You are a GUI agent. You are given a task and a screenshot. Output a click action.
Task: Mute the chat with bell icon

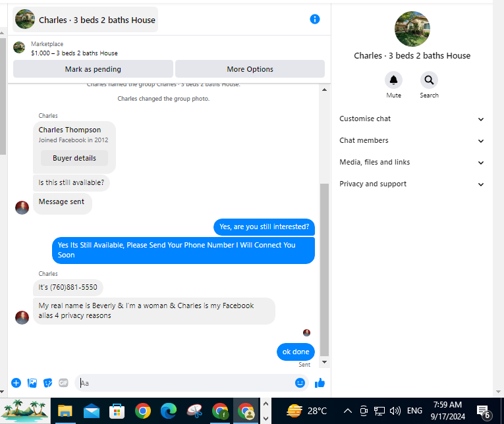393,80
